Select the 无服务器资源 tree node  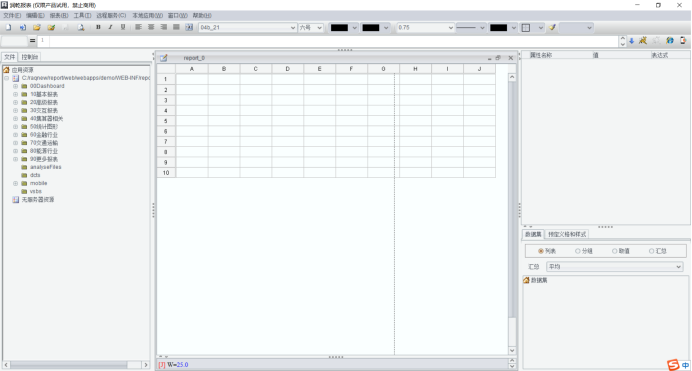(38, 199)
